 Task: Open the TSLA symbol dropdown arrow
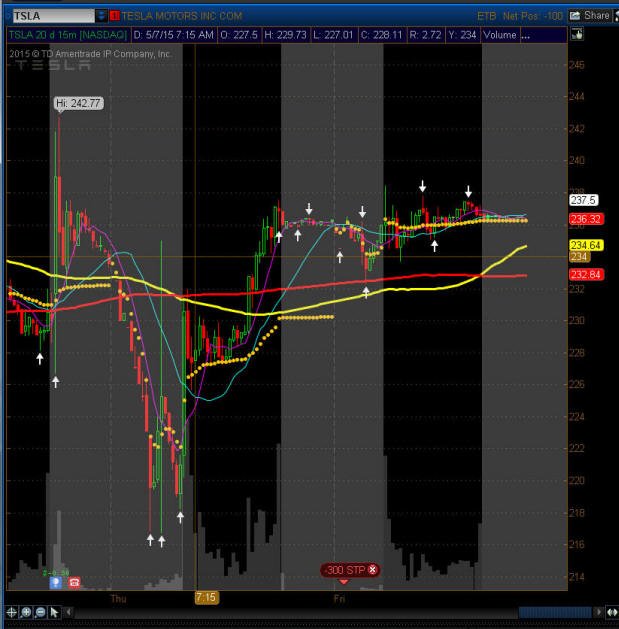(x=101, y=16)
